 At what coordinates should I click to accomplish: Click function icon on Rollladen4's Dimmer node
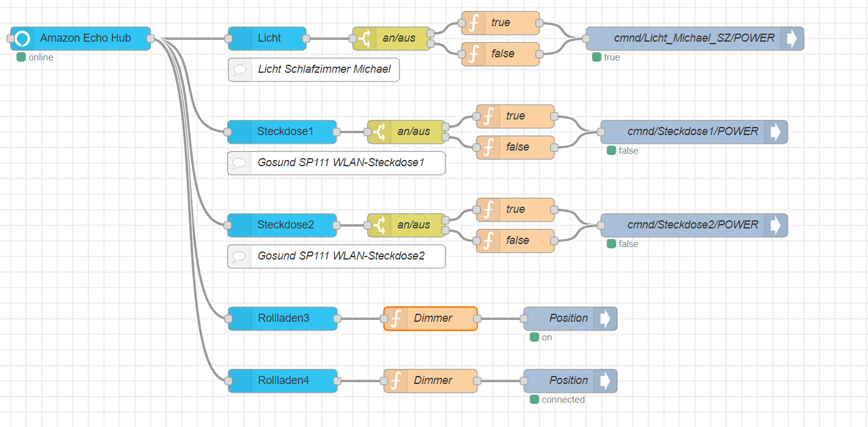click(x=396, y=381)
